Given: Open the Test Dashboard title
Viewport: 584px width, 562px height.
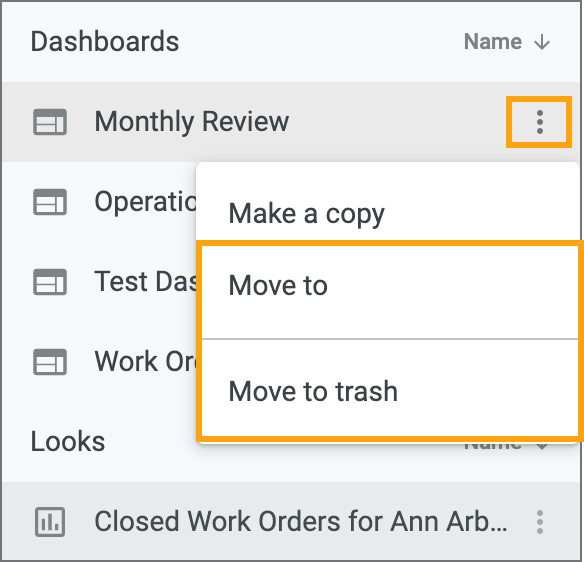Looking at the screenshot, I should [x=146, y=282].
